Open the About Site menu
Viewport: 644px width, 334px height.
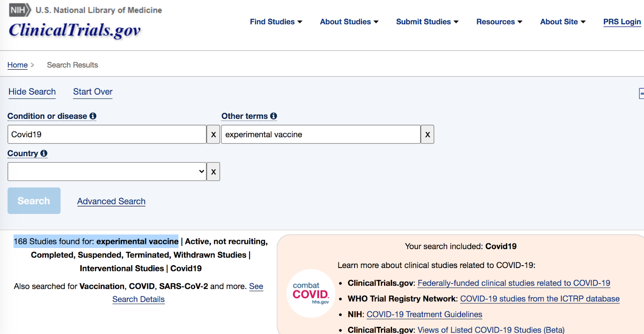[563, 22]
